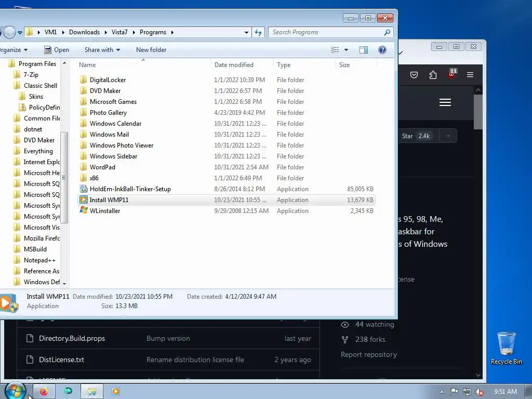
Task: Click the Help question mark icon
Action: [382, 50]
